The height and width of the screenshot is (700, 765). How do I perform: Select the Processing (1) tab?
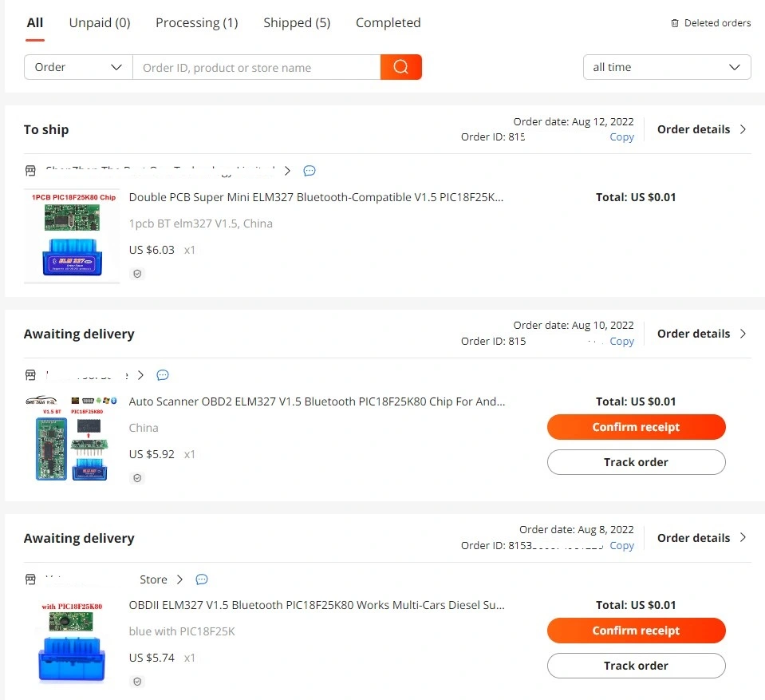pyautogui.click(x=196, y=23)
